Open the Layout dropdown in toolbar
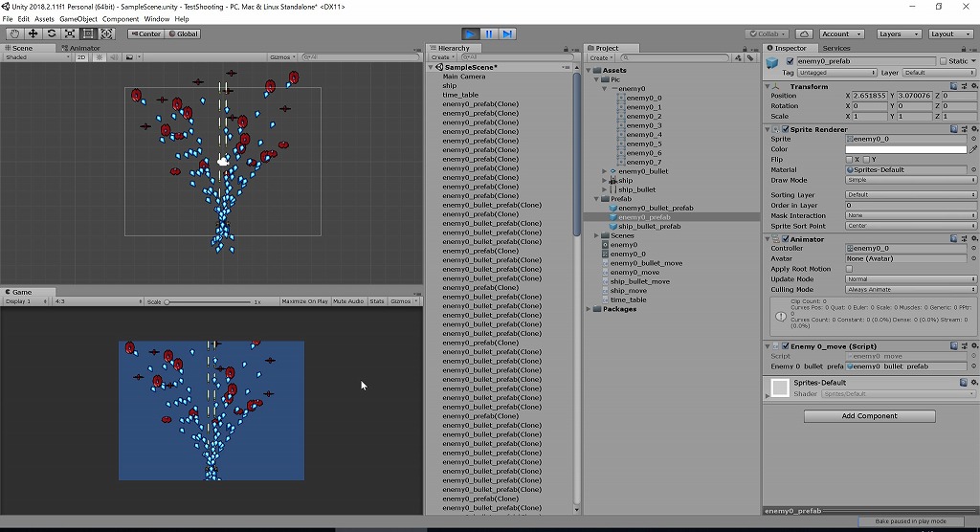This screenshot has width=980, height=532. pos(951,33)
